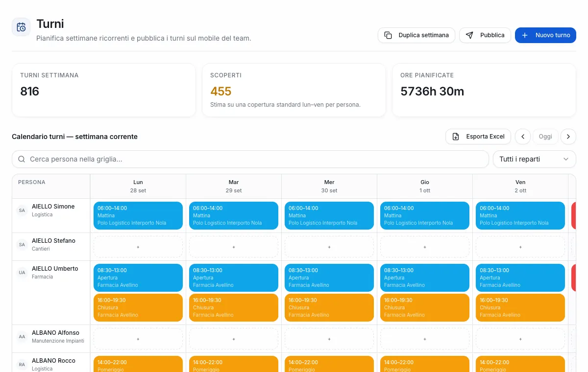Open AIELLO Umberto's Tuesday Apertura shift
The width and height of the screenshot is (588, 372).
pyautogui.click(x=234, y=278)
